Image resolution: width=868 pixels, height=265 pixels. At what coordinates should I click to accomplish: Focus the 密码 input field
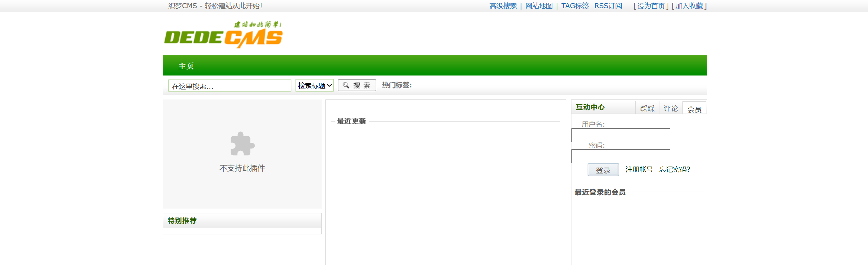621,156
